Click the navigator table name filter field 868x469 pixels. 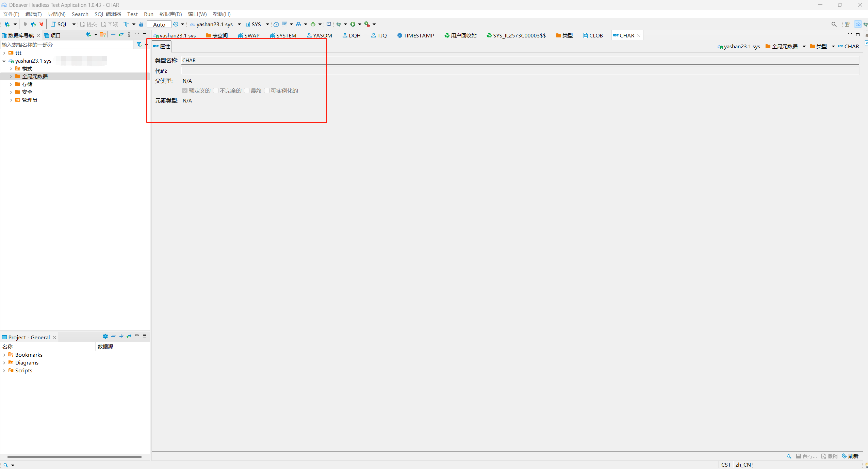tap(67, 45)
